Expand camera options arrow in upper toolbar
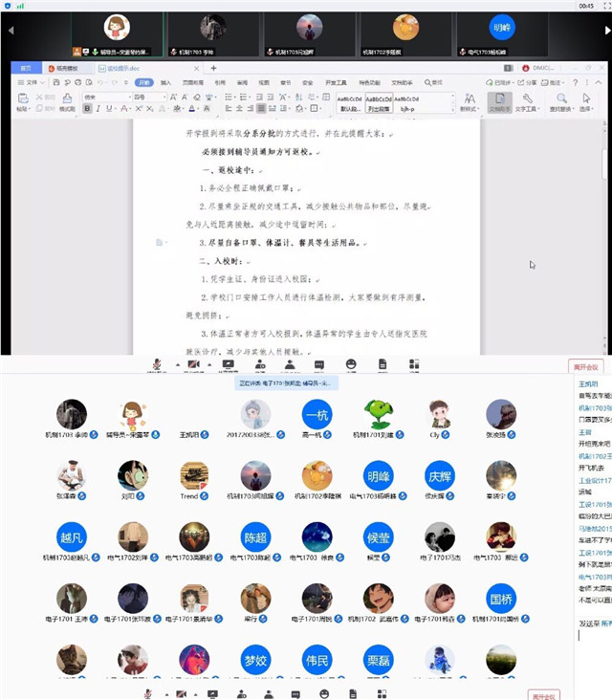The height and width of the screenshot is (700, 612). [209, 365]
